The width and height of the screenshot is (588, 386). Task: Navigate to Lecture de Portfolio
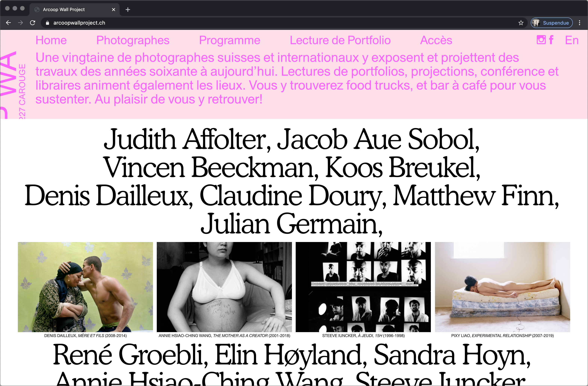point(340,40)
